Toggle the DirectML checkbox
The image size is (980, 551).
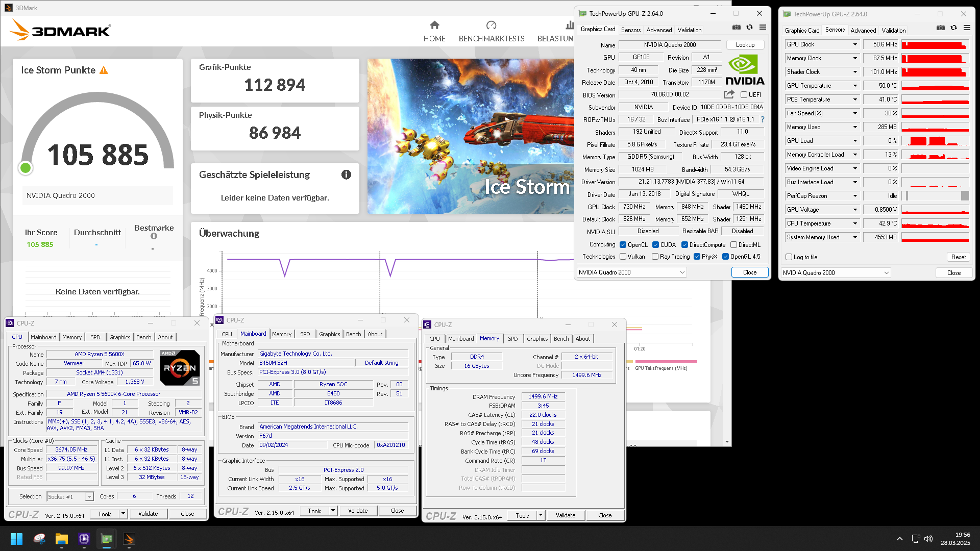(733, 245)
